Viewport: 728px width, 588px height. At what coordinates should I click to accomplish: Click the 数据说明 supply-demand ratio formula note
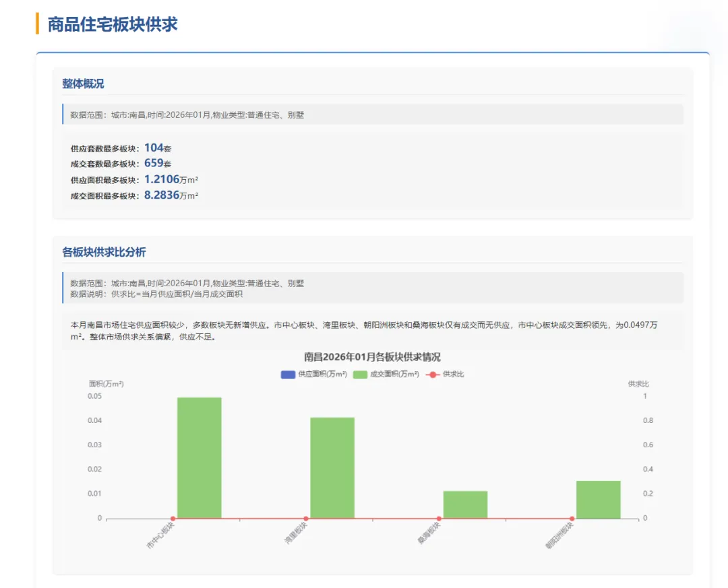click(156, 294)
